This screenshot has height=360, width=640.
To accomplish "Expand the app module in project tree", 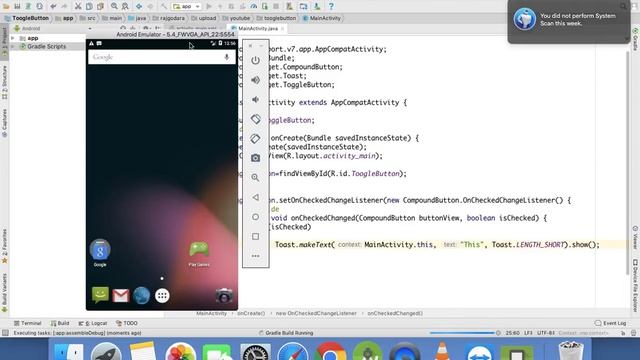I will click(x=13, y=38).
